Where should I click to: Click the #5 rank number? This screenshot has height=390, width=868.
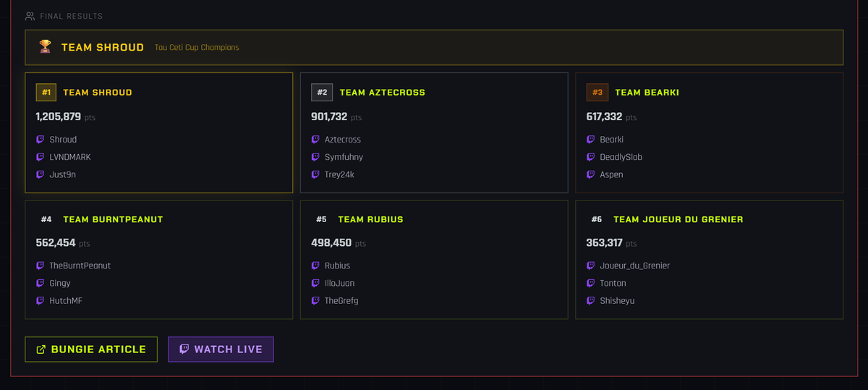[x=322, y=219]
